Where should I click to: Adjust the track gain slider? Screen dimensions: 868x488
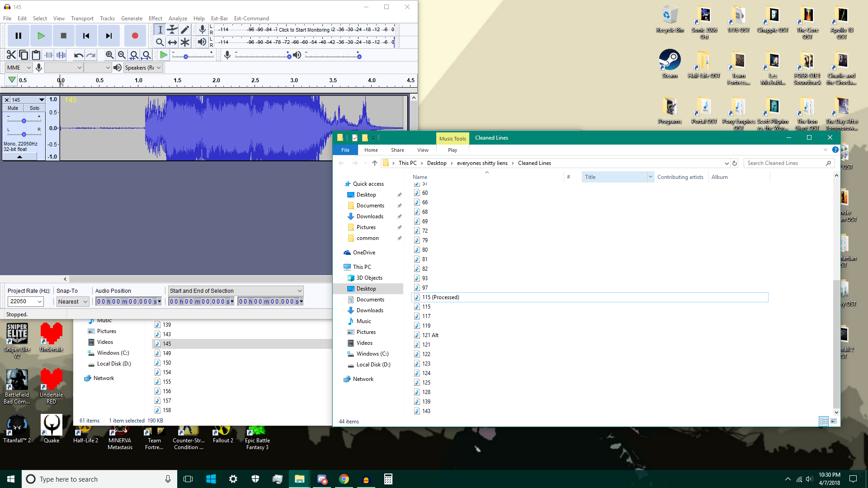click(x=24, y=121)
